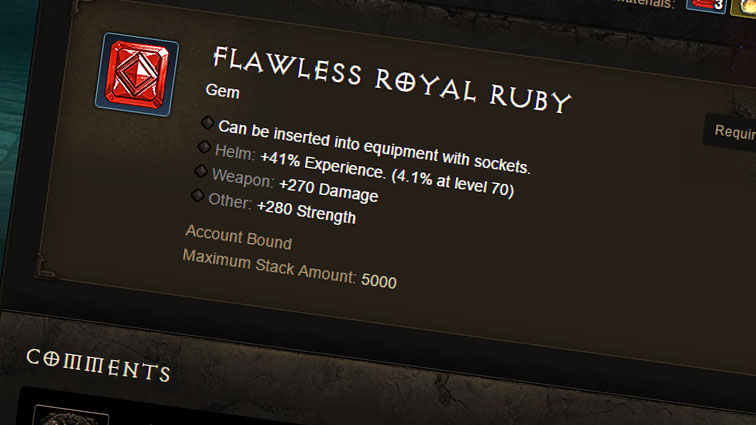Click the diamond bullet next to Helm
The image size is (756, 425).
coord(204,148)
